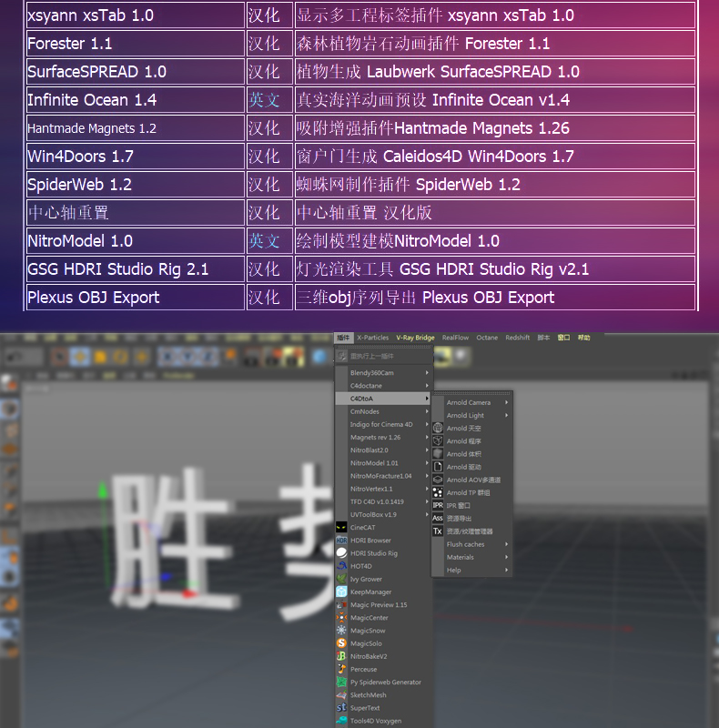
Task: Click the SuperText 'st' icon
Action: pos(341,708)
